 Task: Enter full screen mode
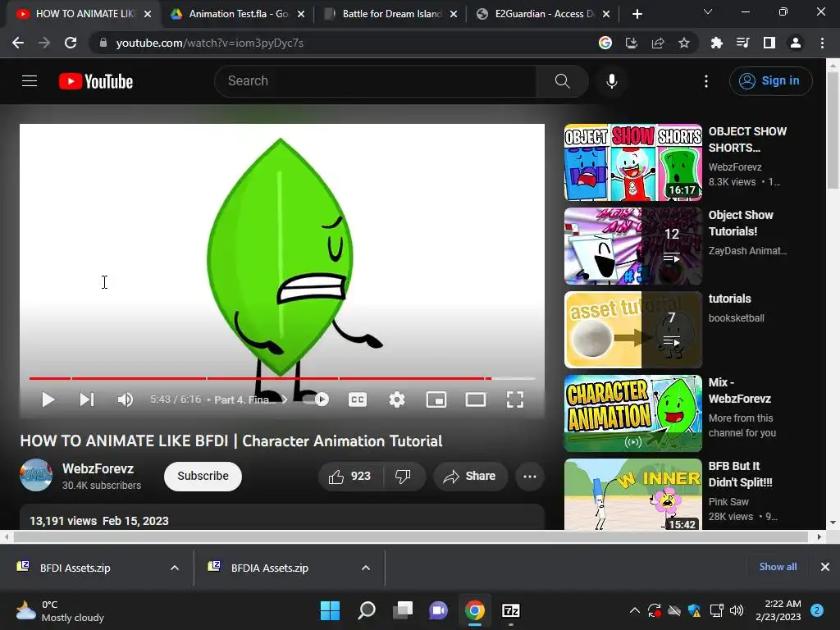(515, 399)
